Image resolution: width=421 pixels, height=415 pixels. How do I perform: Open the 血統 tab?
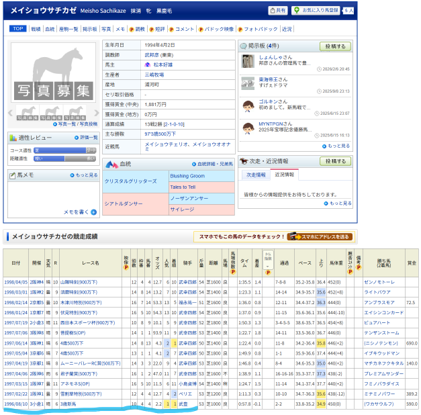50,29
